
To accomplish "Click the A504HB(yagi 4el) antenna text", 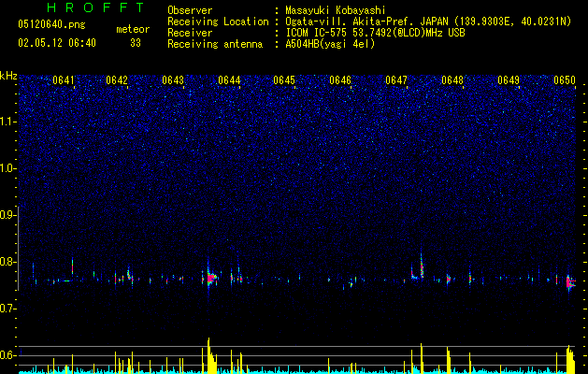I will click(330, 44).
